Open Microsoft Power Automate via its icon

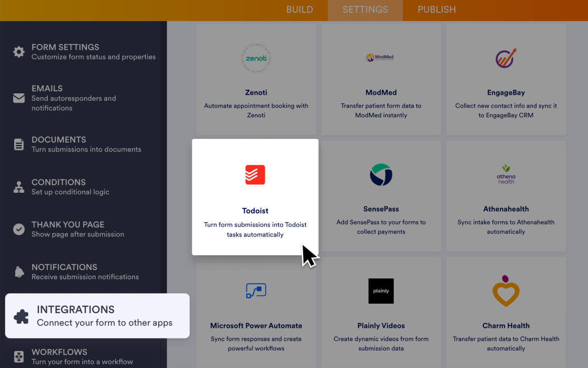coord(256,291)
